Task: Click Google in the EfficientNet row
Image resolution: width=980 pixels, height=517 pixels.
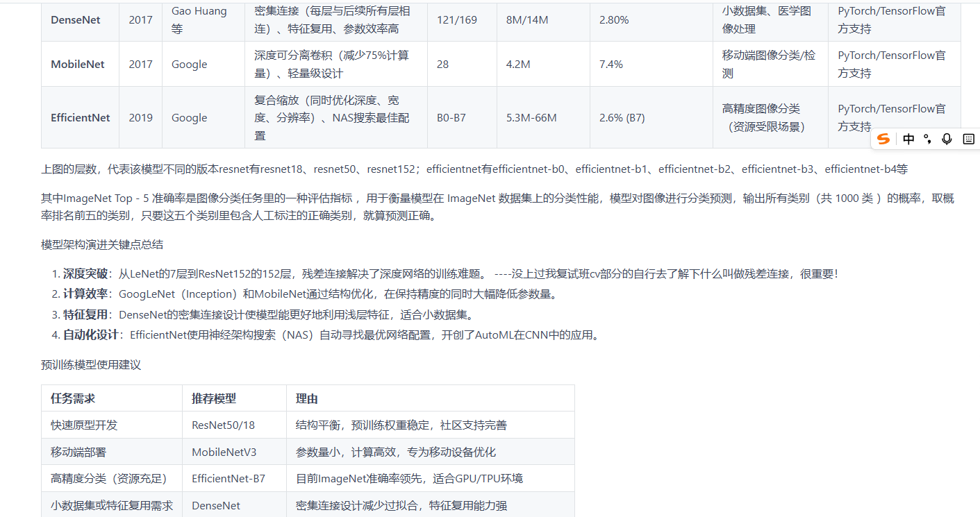Action: [x=190, y=118]
